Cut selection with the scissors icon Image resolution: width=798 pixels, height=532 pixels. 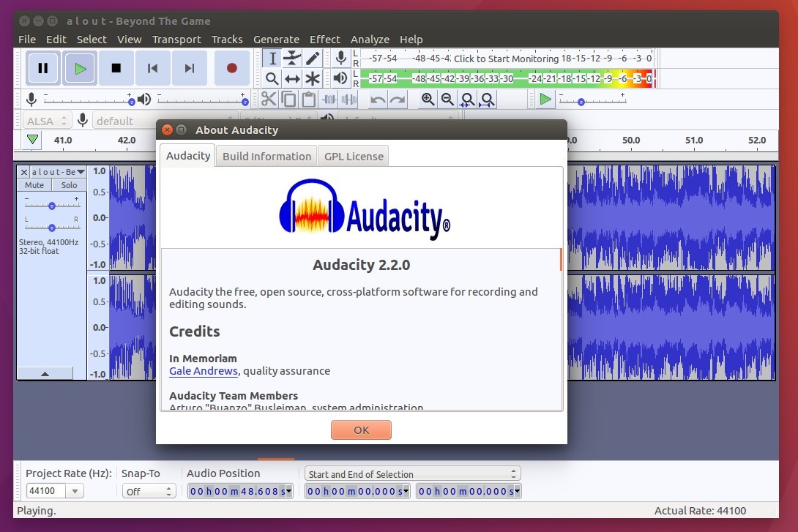(x=269, y=100)
